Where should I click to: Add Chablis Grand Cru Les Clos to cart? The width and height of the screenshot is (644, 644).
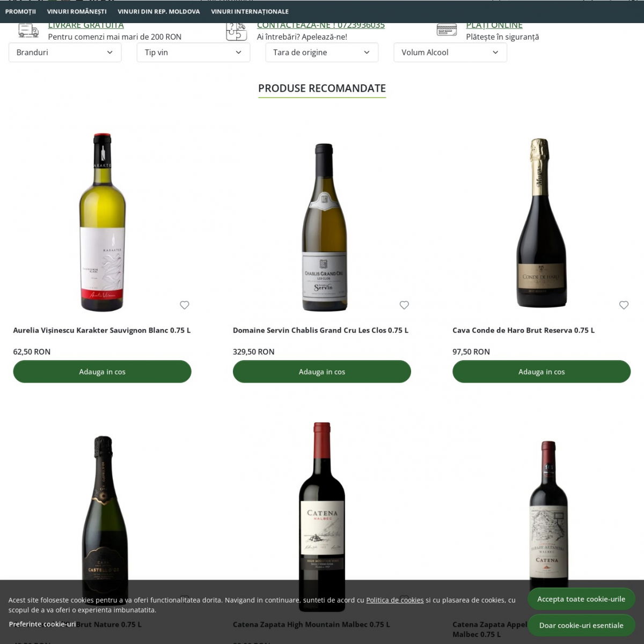pyautogui.click(x=322, y=371)
